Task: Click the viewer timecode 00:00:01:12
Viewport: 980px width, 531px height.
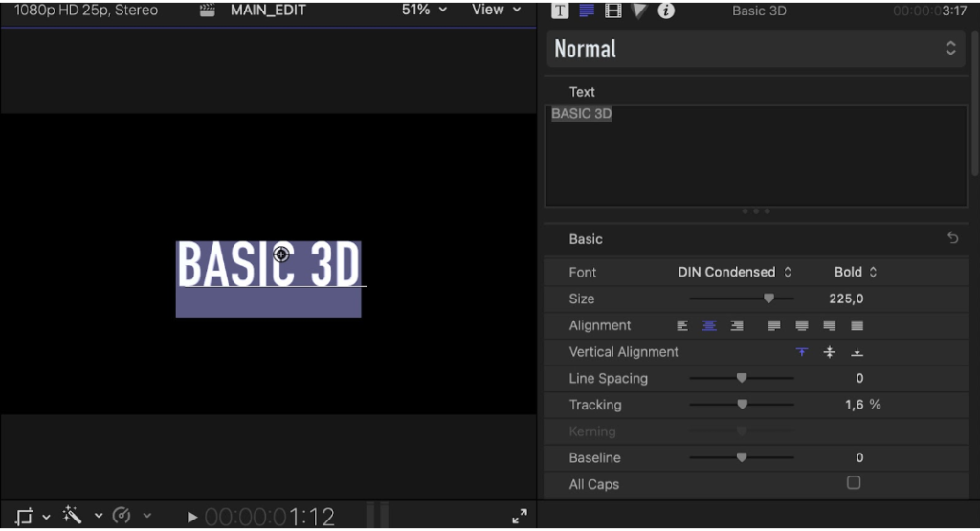Action: click(269, 518)
